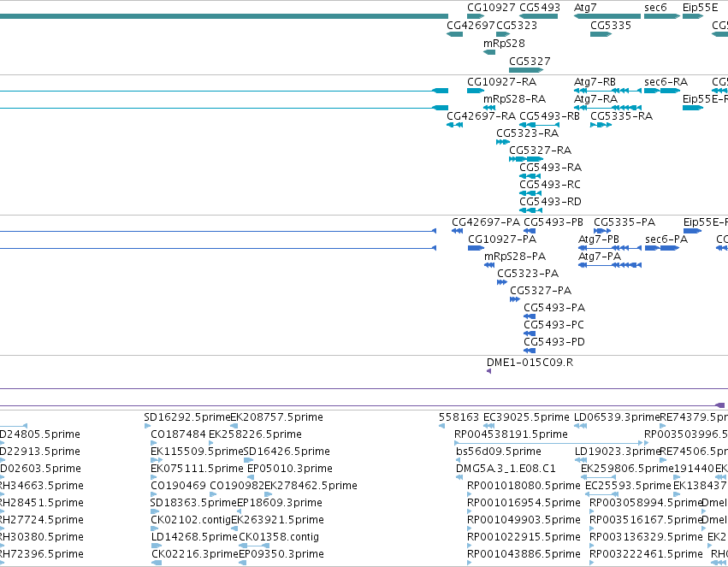The width and height of the screenshot is (728, 567).
Task: Click transcript CG5493-RD
Action: (x=550, y=202)
